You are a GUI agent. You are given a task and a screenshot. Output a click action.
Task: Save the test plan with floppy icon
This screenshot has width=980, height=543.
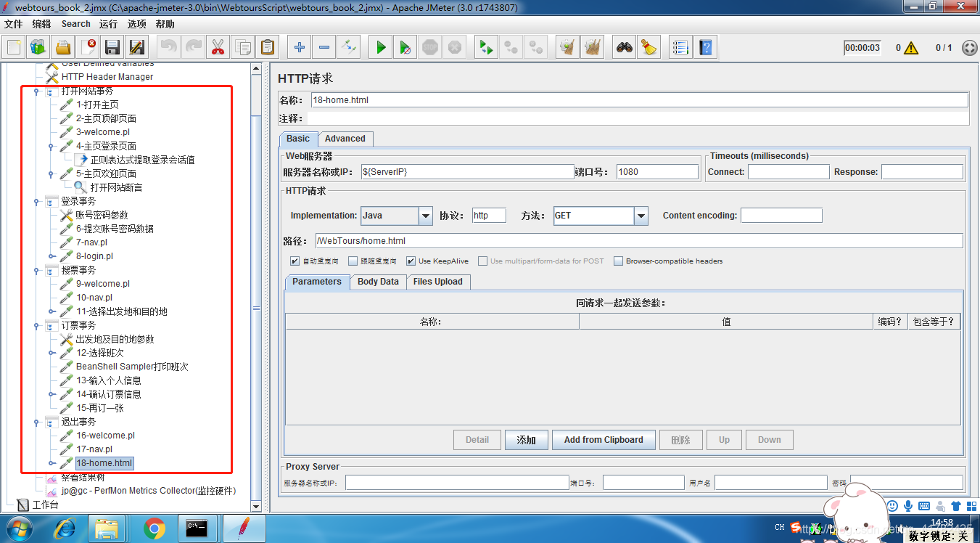(x=112, y=48)
